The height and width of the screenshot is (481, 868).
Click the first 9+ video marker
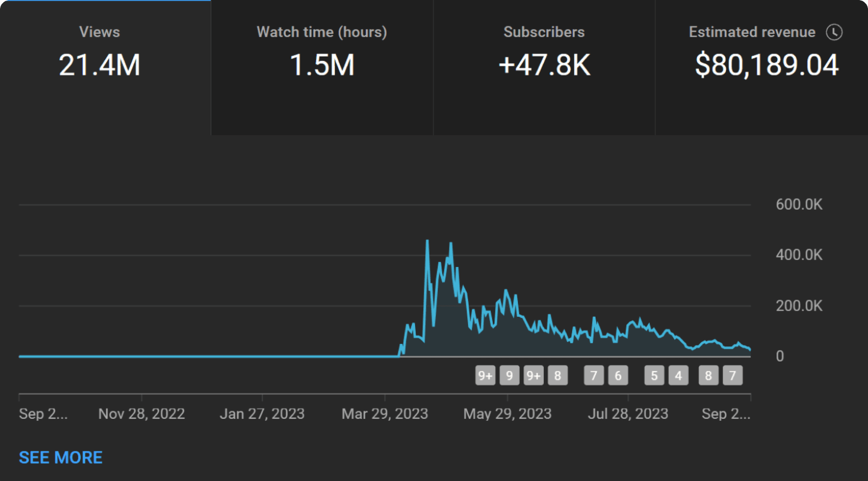[x=485, y=375]
